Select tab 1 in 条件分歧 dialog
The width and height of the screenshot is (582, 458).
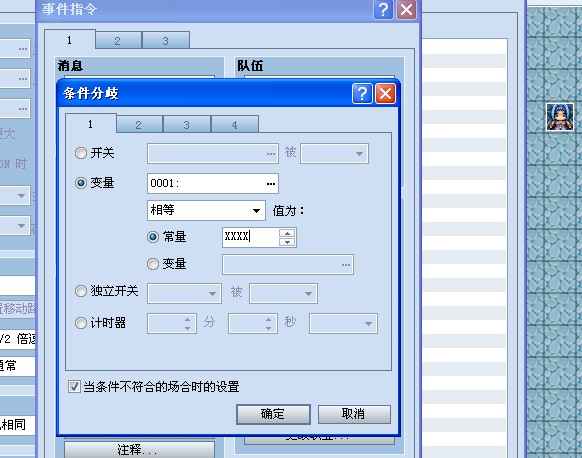(x=91, y=124)
